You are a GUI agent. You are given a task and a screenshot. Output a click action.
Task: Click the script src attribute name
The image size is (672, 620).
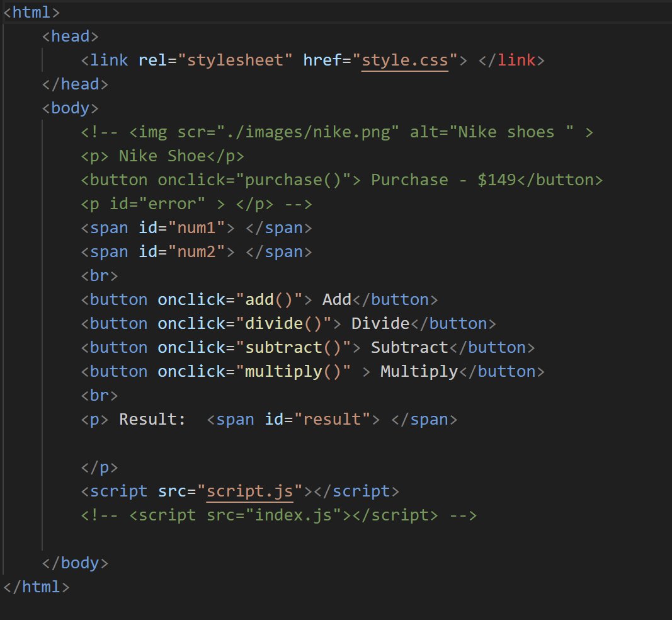(x=172, y=491)
